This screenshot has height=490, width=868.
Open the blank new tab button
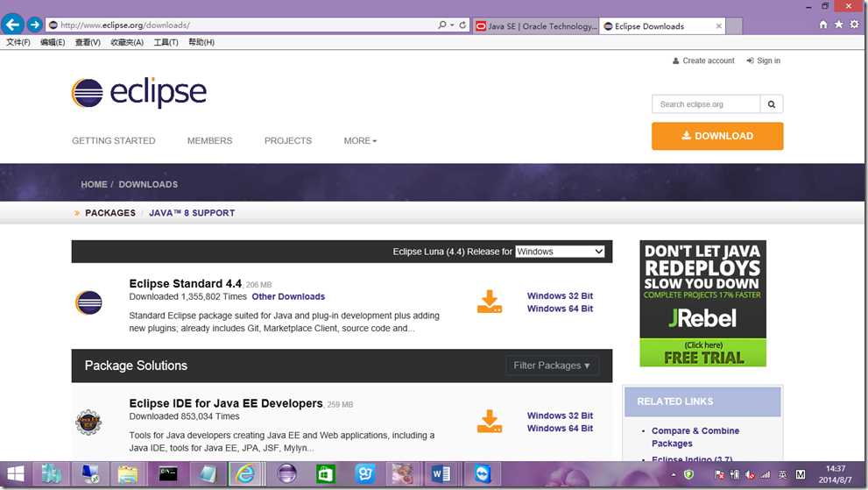734,26
